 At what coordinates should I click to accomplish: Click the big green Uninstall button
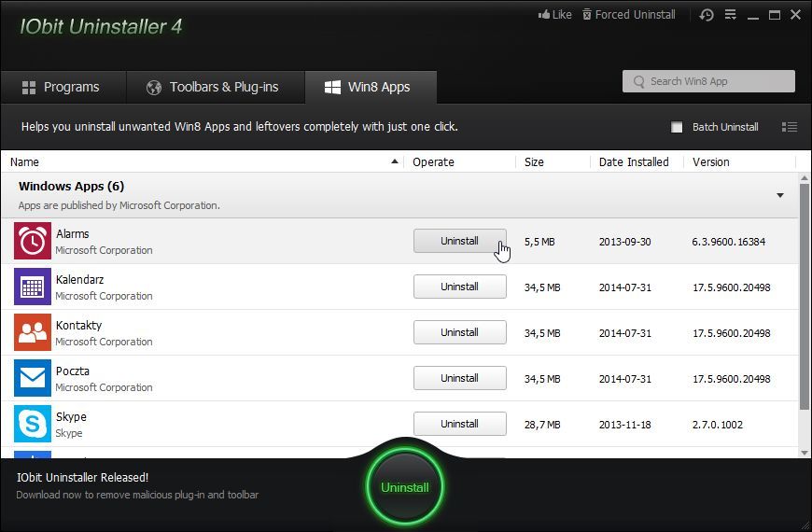(x=405, y=487)
